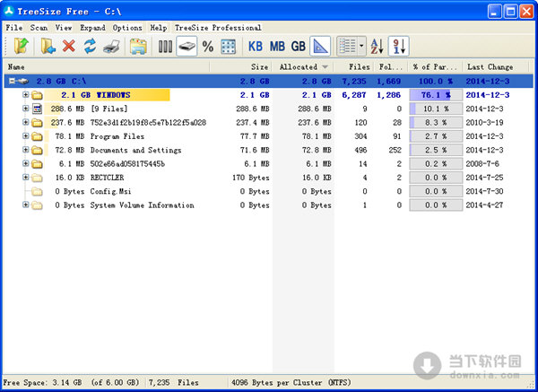The width and height of the screenshot is (538, 392).
Task: Expand the Program Files folder node
Action: [x=26, y=136]
